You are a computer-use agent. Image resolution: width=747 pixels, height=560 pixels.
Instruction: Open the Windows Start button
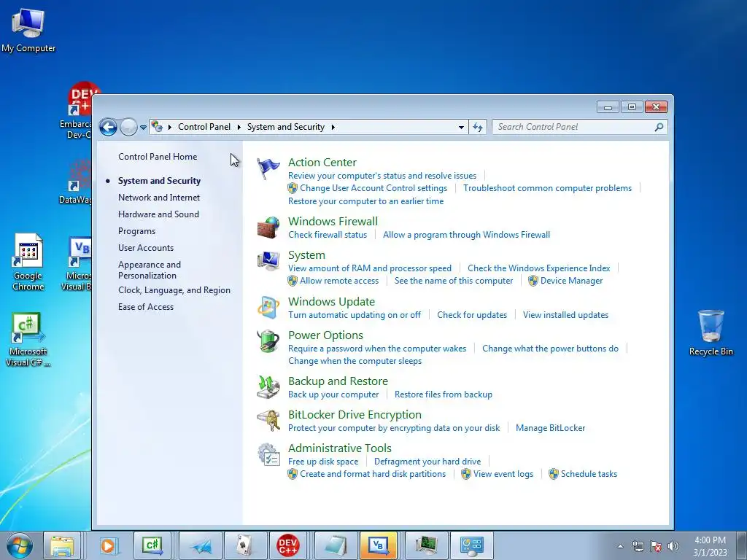tap(20, 545)
